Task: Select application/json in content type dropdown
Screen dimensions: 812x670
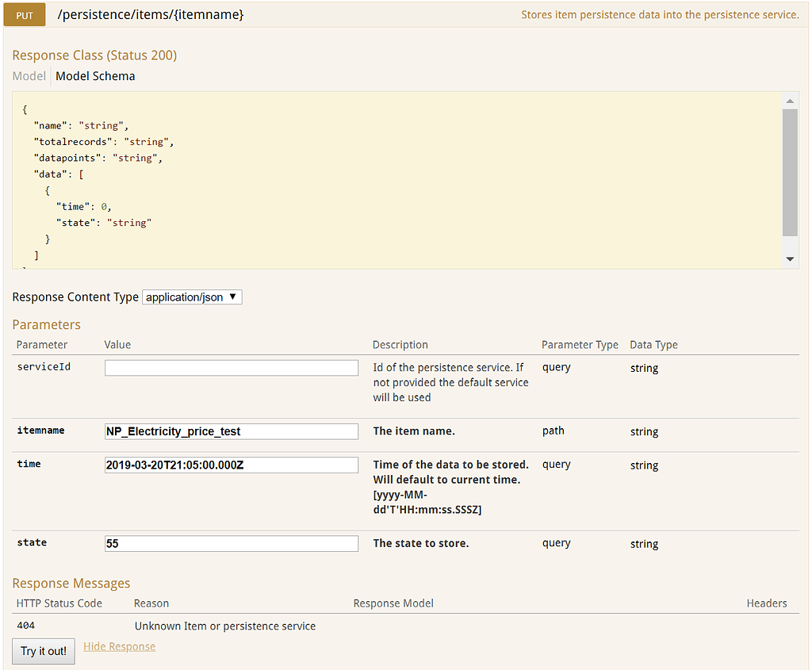Action: click(191, 297)
